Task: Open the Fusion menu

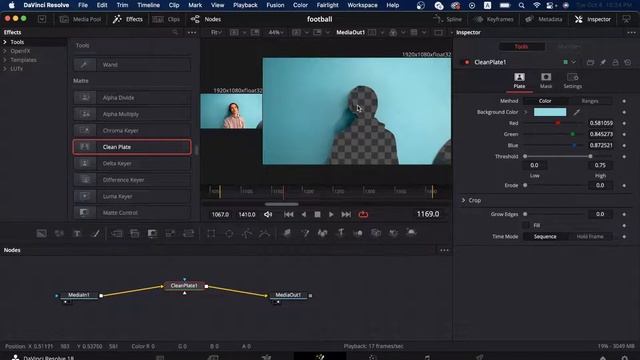Action: [x=275, y=5]
